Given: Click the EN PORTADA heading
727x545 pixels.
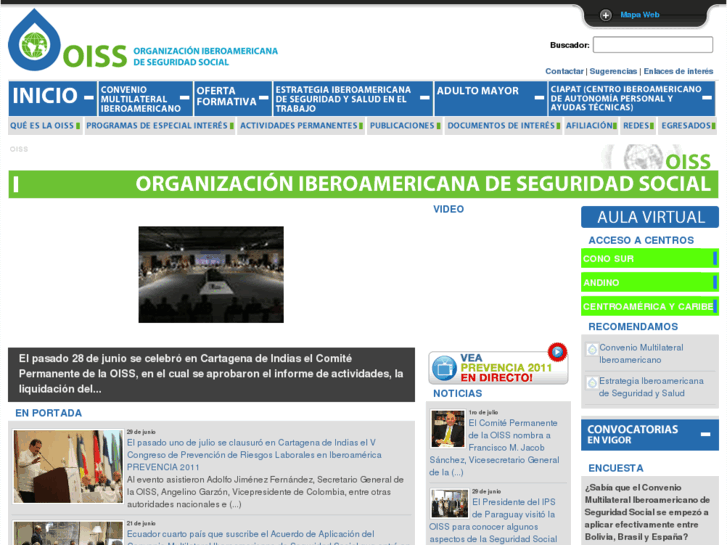Looking at the screenshot, I should [x=49, y=413].
